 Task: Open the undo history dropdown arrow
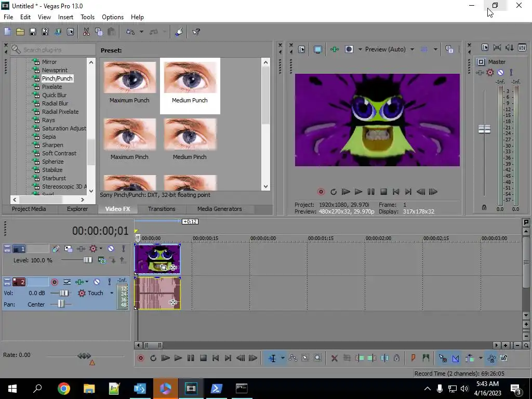(141, 32)
